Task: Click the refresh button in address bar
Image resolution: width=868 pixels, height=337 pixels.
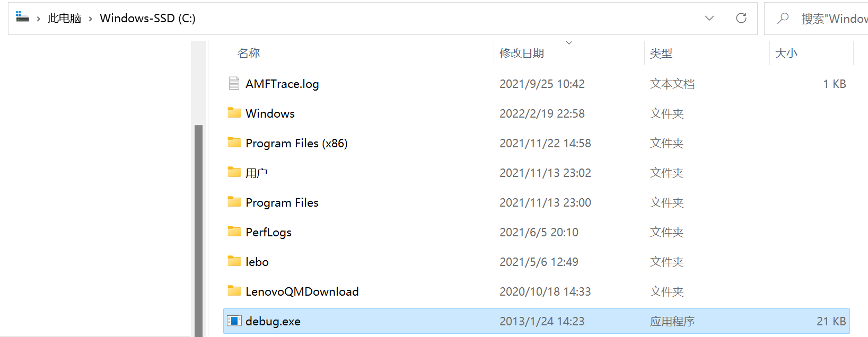Action: pyautogui.click(x=741, y=17)
